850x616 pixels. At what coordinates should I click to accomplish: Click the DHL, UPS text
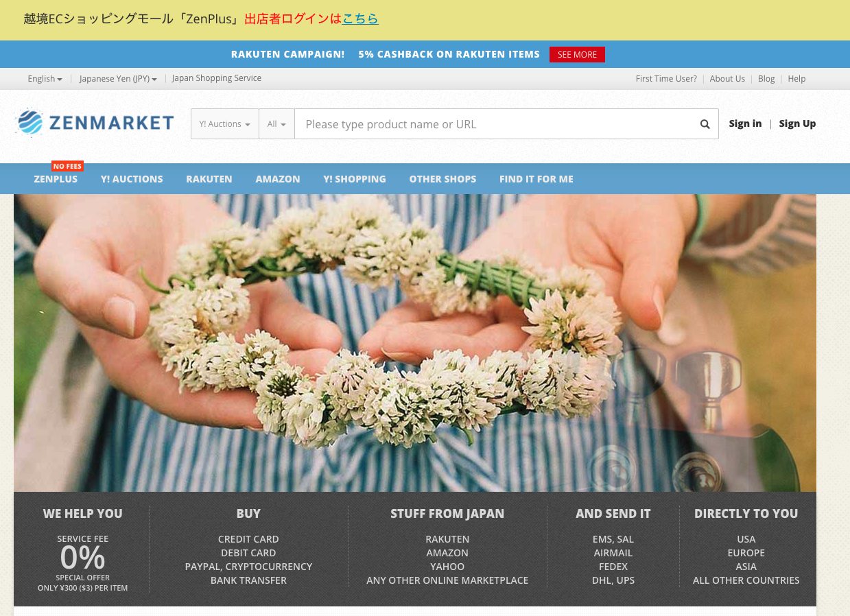[x=613, y=580]
